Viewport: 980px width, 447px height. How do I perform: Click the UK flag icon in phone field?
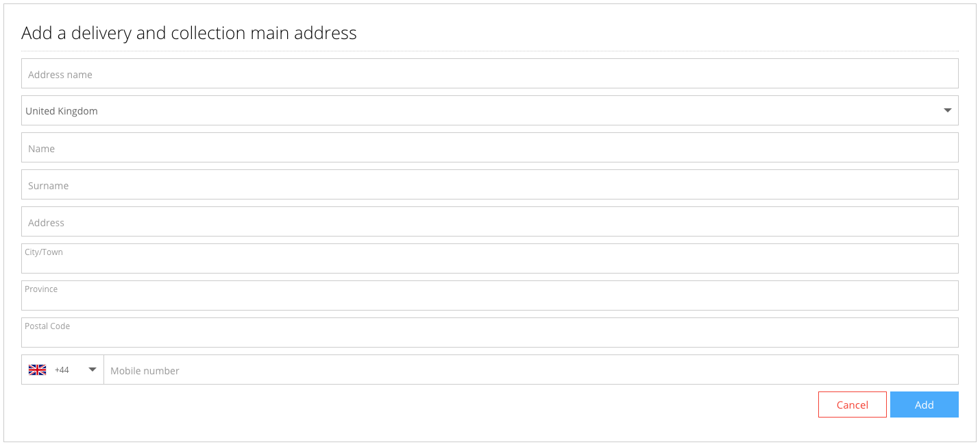point(38,370)
